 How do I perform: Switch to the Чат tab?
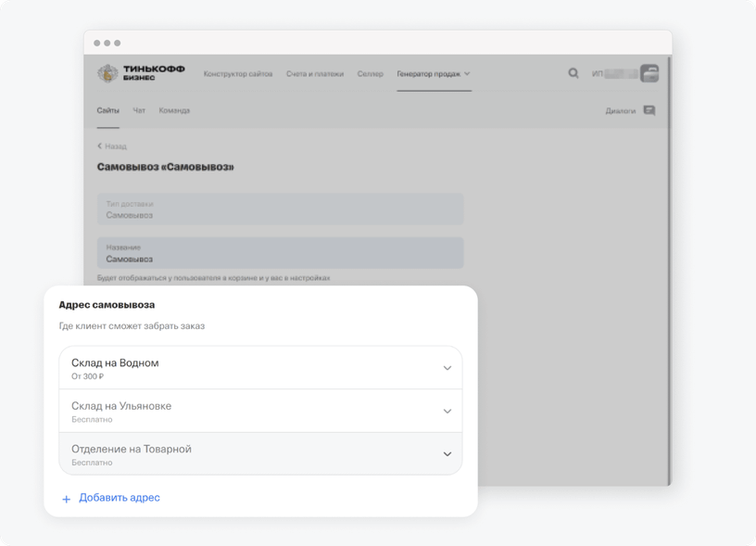click(139, 110)
